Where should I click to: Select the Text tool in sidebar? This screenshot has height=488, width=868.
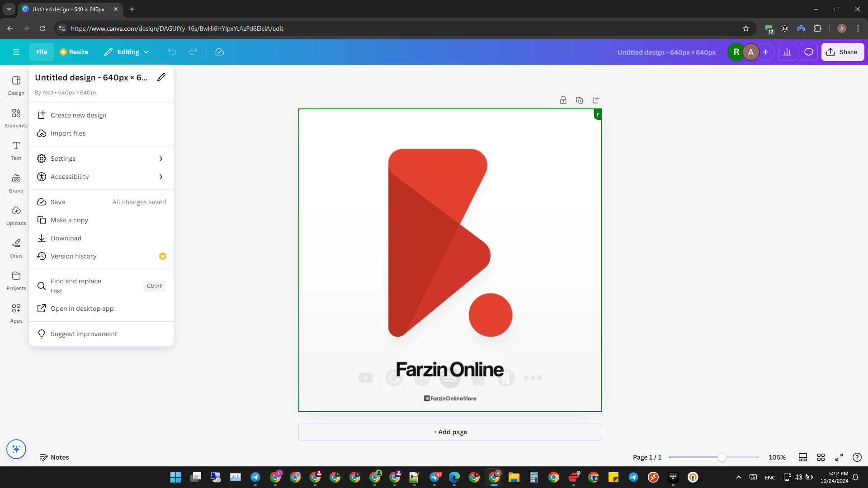(16, 150)
